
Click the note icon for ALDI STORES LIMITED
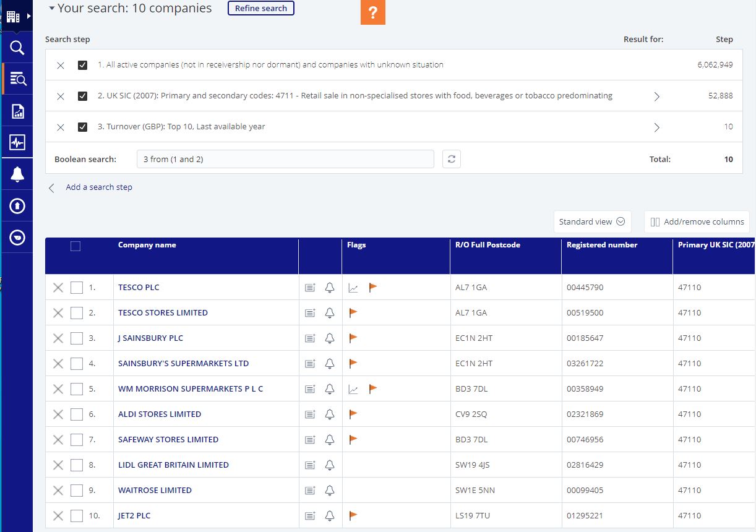[310, 414]
